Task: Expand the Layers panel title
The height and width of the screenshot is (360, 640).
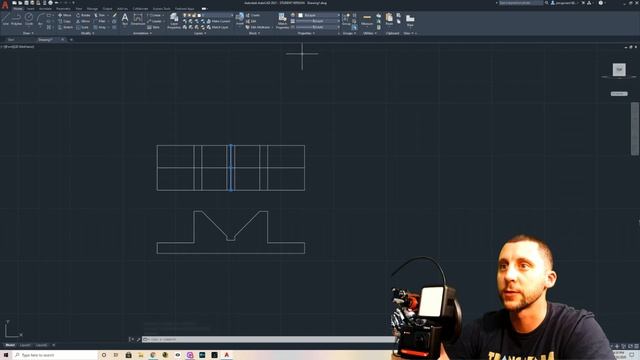Action: pyautogui.click(x=200, y=33)
